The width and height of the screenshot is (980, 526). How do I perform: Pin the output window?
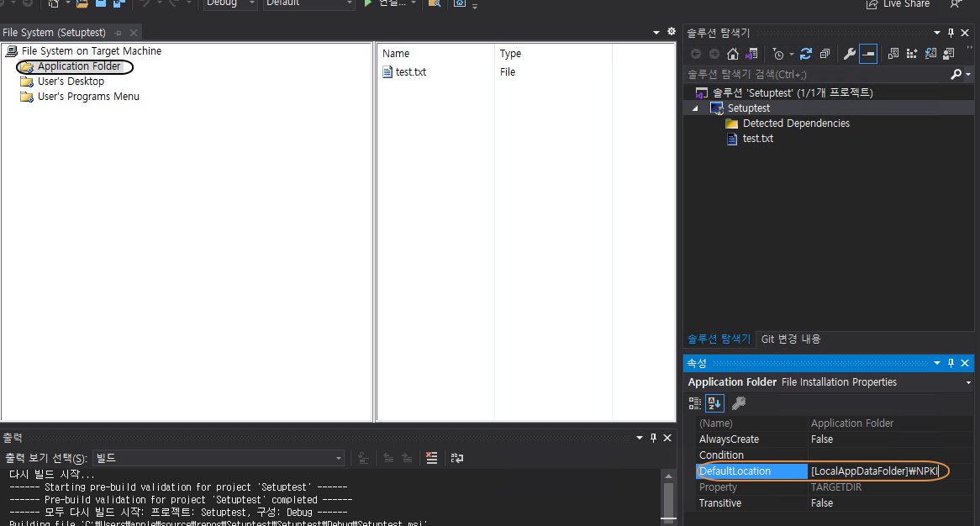click(653, 438)
